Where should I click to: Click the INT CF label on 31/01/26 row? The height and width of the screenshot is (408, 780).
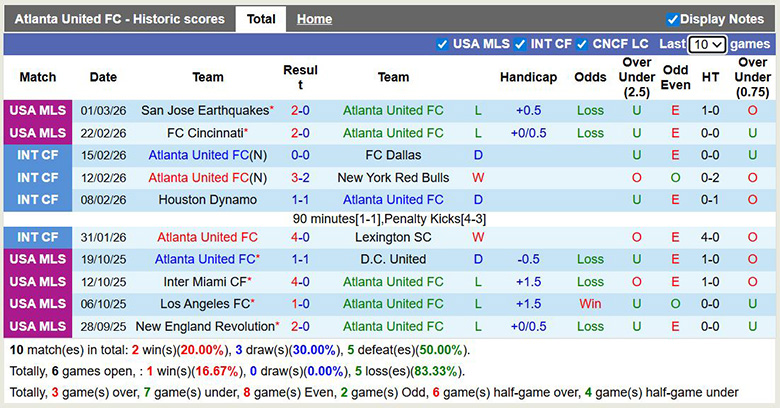(x=38, y=238)
